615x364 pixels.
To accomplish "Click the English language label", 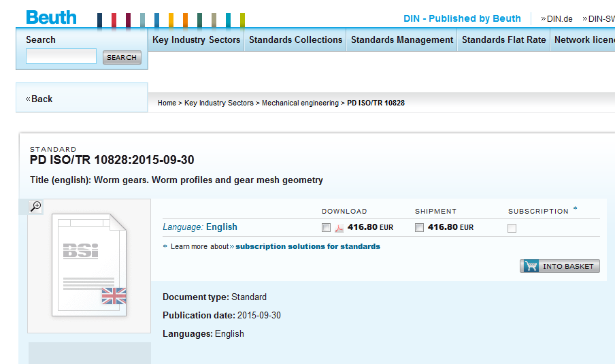I will [222, 227].
